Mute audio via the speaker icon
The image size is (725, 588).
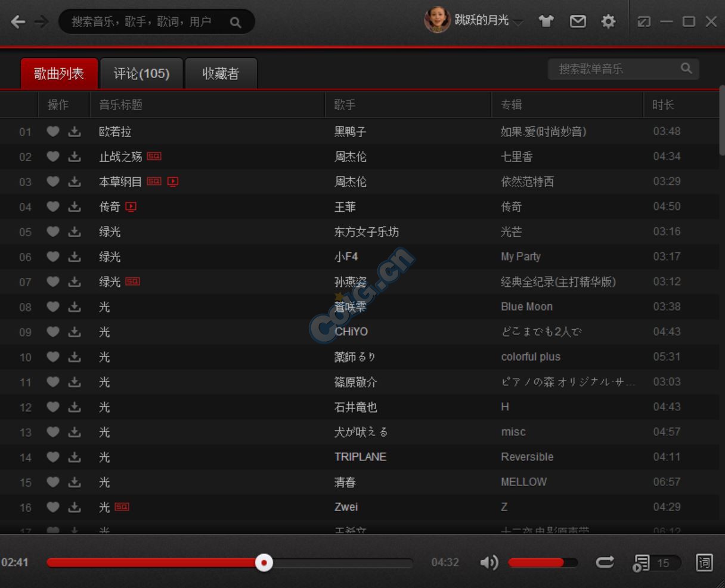[x=488, y=562]
